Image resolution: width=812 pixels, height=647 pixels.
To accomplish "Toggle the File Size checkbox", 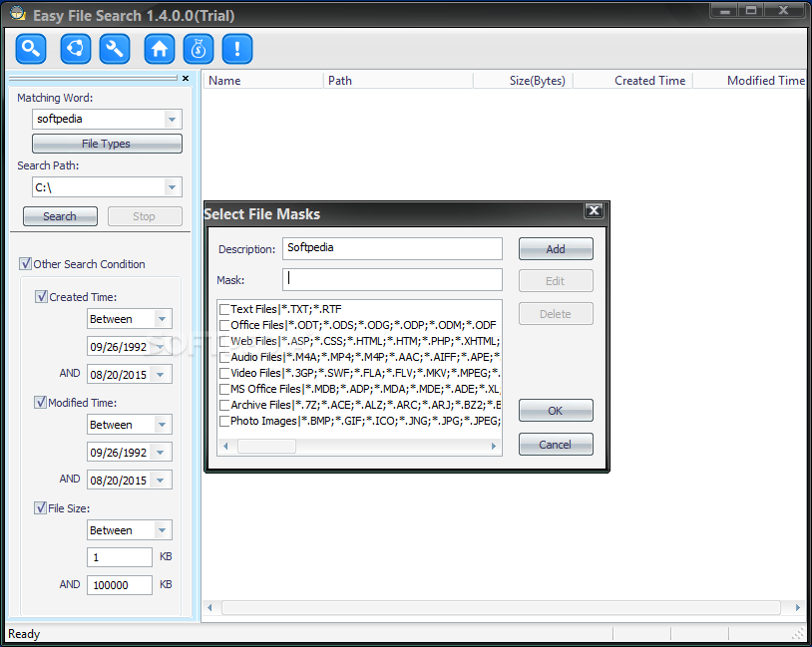I will [x=40, y=507].
